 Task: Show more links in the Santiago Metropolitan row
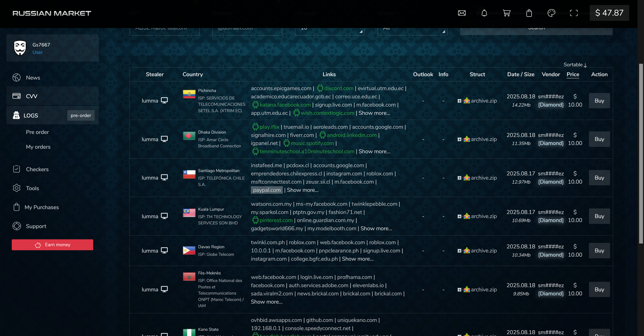pyautogui.click(x=302, y=190)
